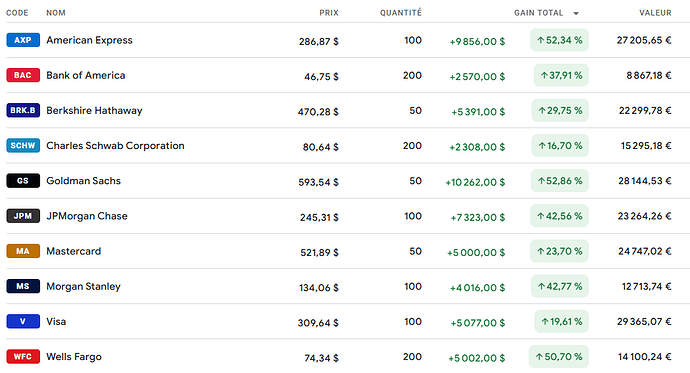Screen dimensions: 690x373
Task: Toggle sort arrow next to Gain Total
Action: pyautogui.click(x=576, y=13)
